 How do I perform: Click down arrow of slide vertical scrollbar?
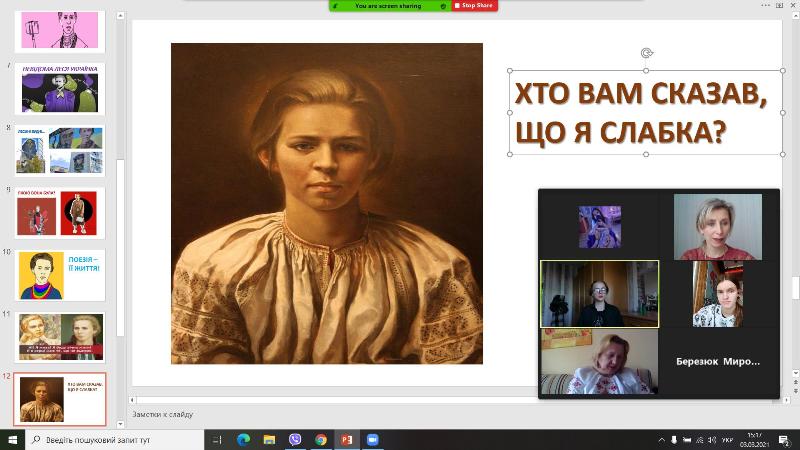coord(795,373)
